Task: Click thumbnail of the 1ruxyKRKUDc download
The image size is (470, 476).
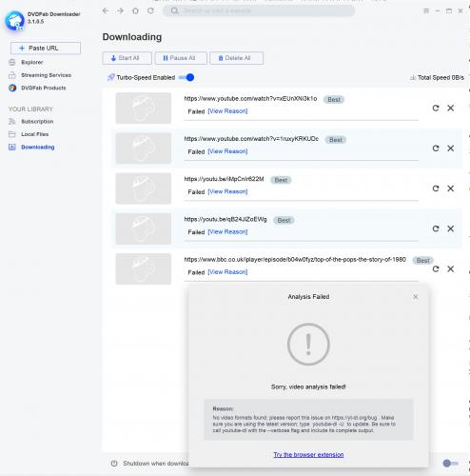Action: click(x=144, y=149)
